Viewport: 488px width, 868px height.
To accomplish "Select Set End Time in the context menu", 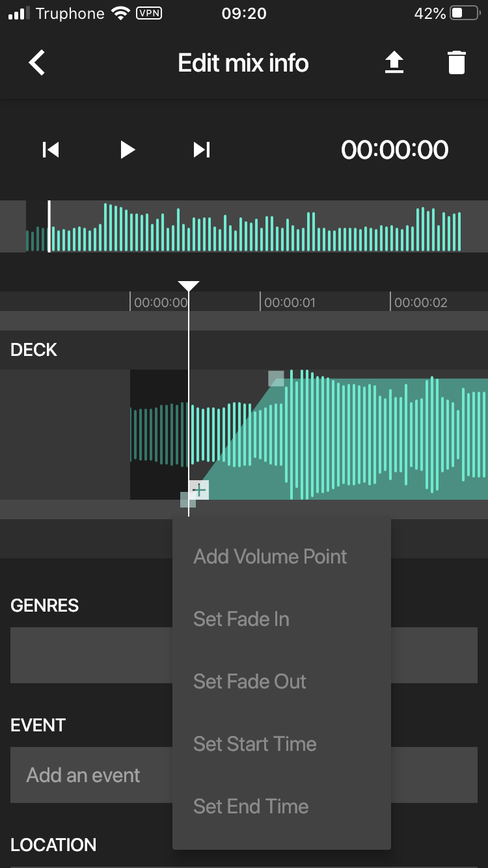I will tap(251, 806).
